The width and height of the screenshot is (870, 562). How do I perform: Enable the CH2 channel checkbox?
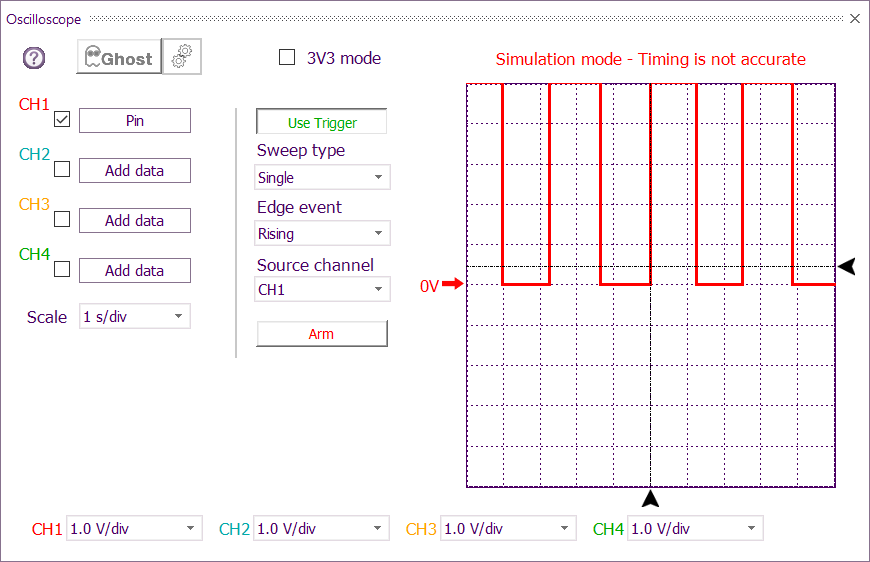click(62, 170)
